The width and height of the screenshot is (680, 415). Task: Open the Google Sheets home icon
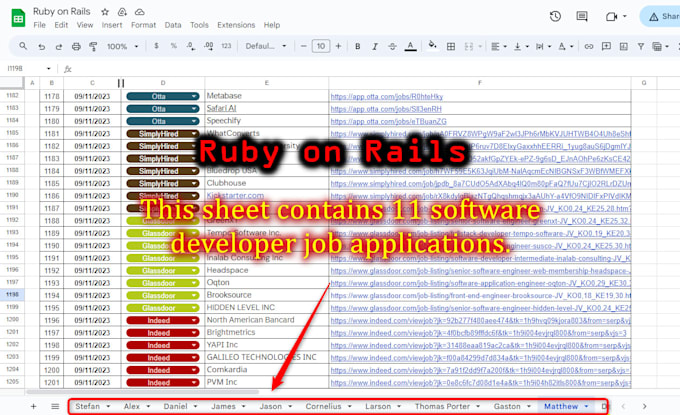pos(18,18)
